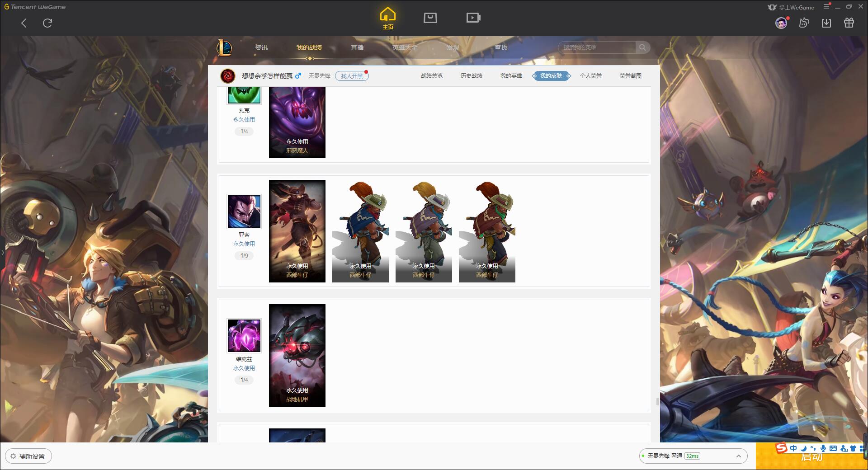The height and width of the screenshot is (470, 868).
Task: Expand the left side panel arrow
Action: 2,252
